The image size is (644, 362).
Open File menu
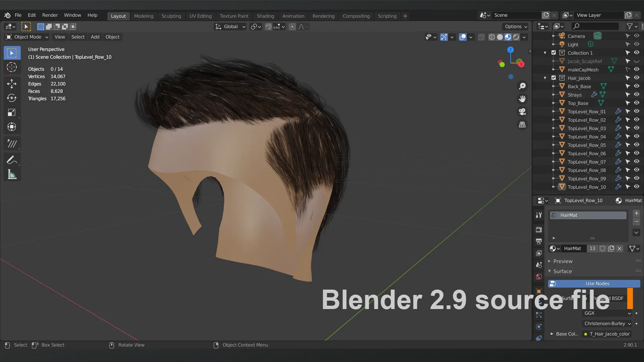[18, 15]
